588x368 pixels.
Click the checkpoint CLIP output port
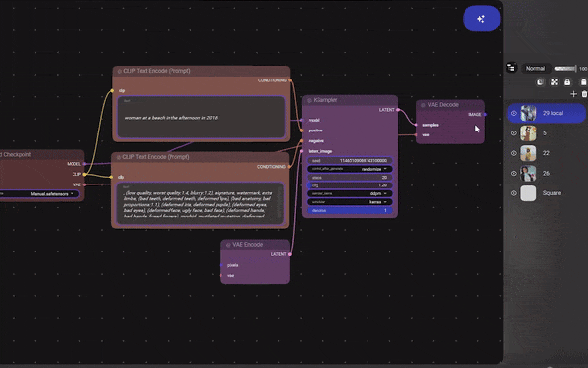tap(84, 175)
